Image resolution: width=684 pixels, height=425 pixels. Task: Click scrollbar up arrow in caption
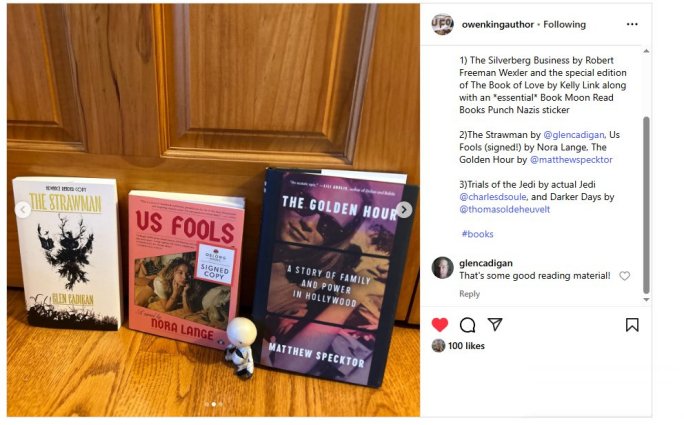646,51
